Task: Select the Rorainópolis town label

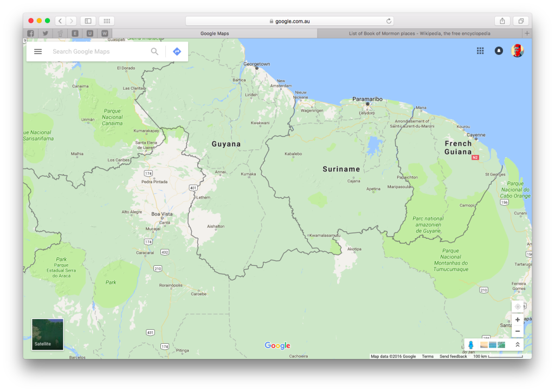Action: (171, 285)
